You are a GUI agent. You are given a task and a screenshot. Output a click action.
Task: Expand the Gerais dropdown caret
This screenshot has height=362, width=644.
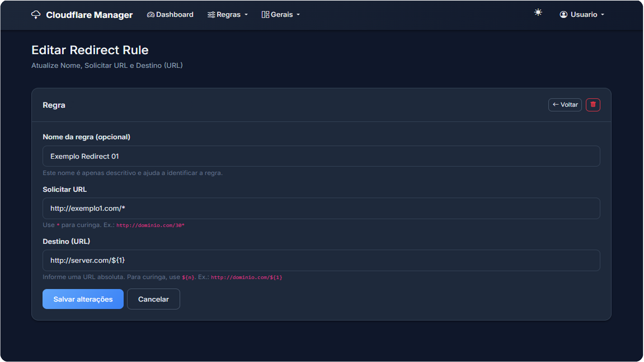[298, 15]
